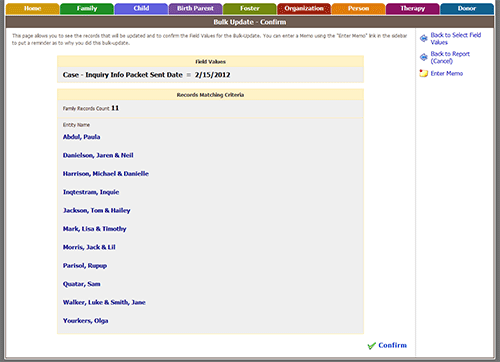Click the Bulk Update - Confirm title
This screenshot has height=362, width=500.
point(250,22)
